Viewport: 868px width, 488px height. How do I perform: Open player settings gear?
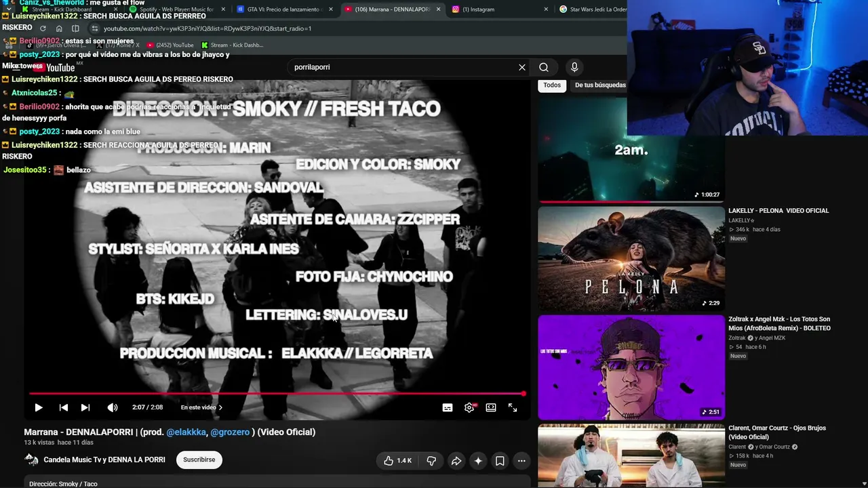[469, 407]
